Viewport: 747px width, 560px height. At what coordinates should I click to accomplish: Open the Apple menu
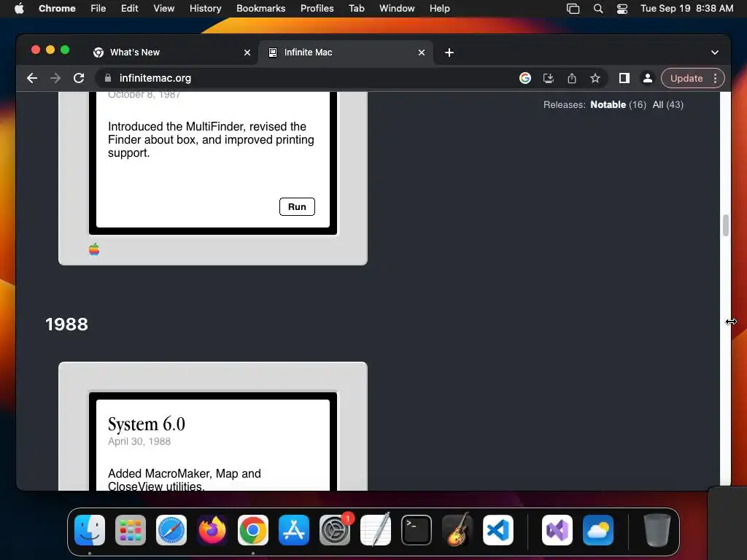pyautogui.click(x=19, y=8)
